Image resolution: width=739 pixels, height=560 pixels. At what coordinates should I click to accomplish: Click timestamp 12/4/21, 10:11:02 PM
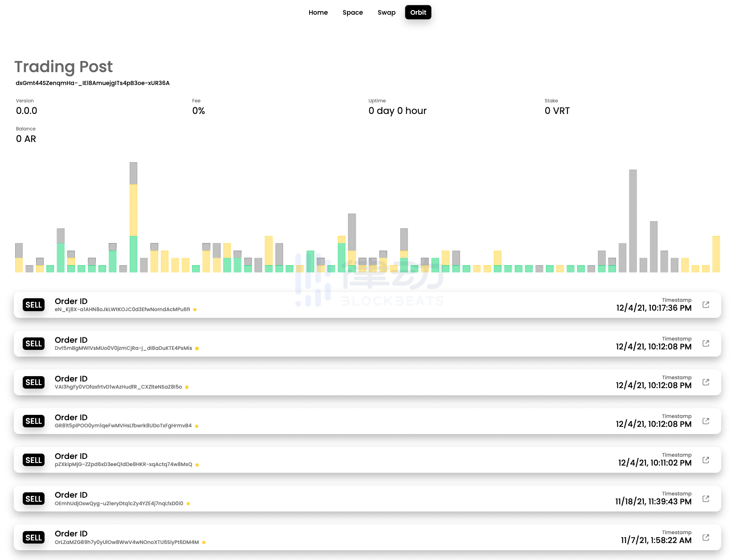(x=655, y=463)
